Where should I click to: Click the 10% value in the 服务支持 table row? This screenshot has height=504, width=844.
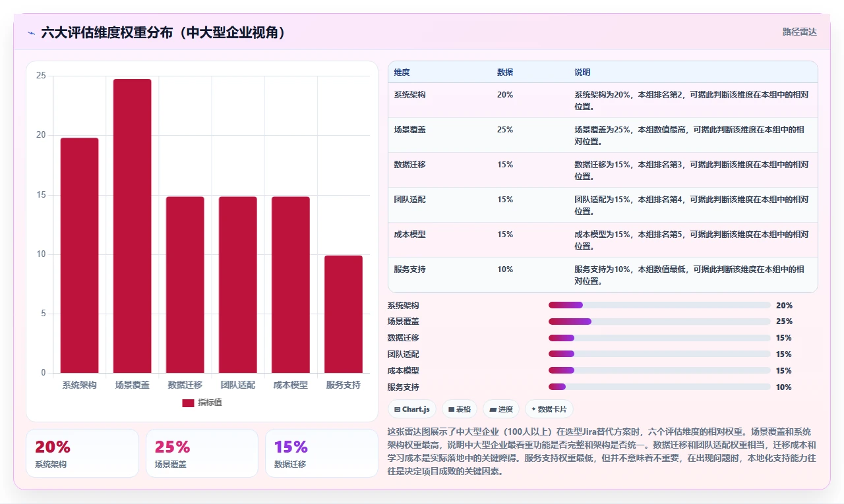(505, 269)
